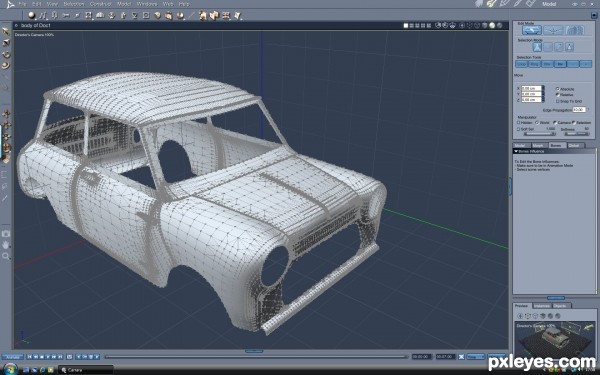Click the Ring selection tool button
The height and width of the screenshot is (375, 600).
[535, 64]
